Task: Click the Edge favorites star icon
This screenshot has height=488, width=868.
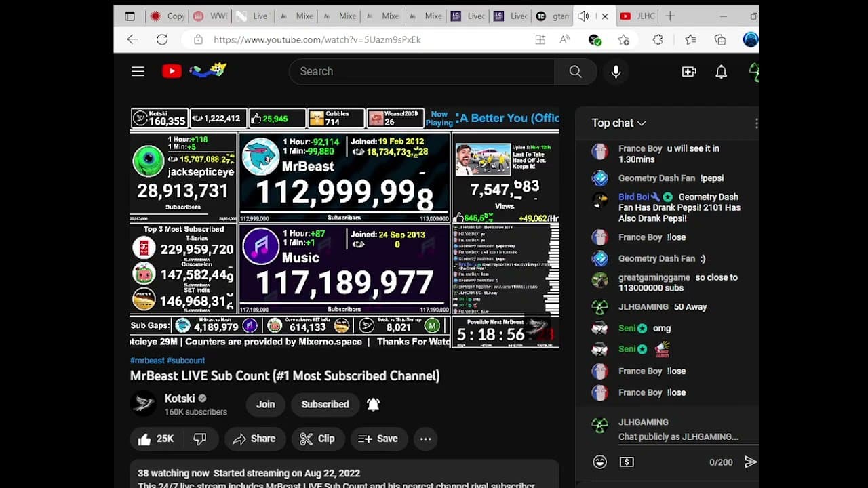Action: [624, 40]
